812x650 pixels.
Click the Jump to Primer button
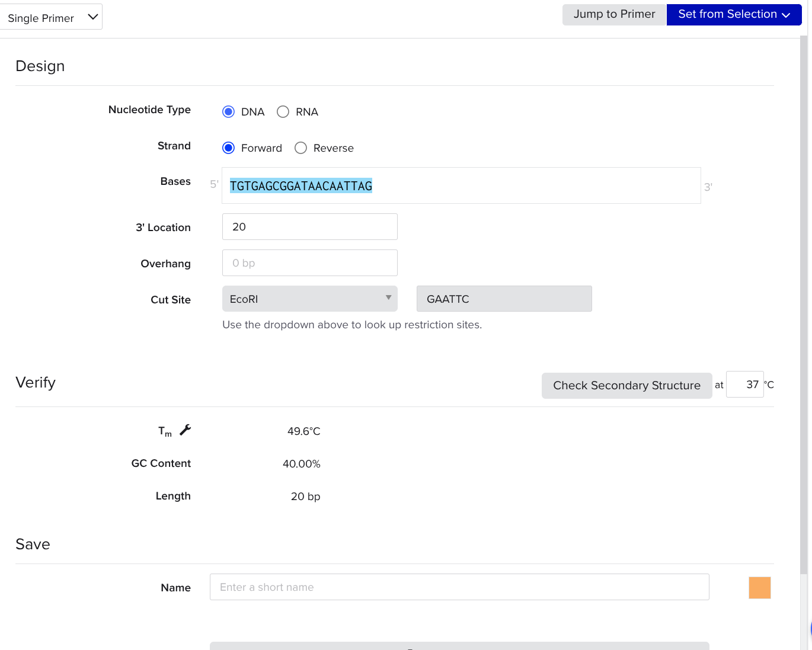coord(615,15)
